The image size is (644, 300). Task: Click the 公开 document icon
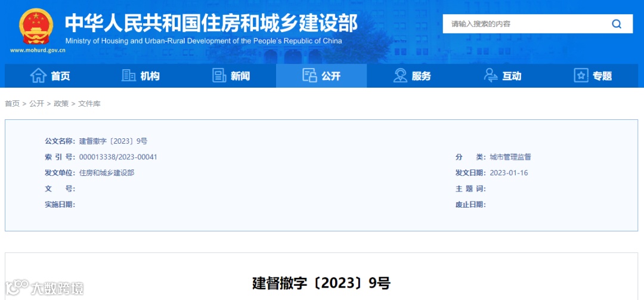[x=309, y=76]
